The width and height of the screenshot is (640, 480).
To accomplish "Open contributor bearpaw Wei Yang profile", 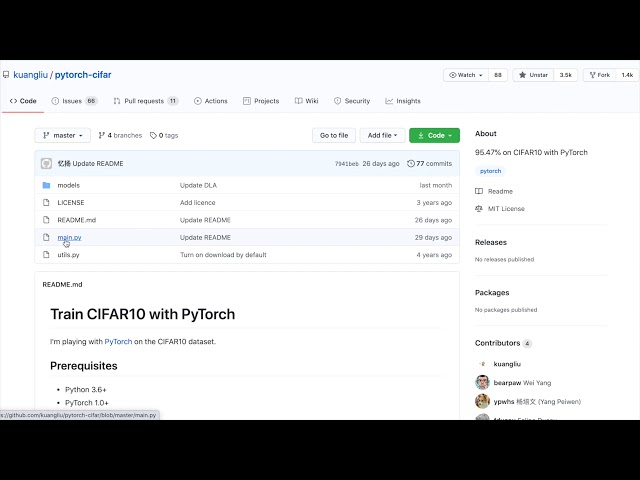I will pyautogui.click(x=522, y=383).
